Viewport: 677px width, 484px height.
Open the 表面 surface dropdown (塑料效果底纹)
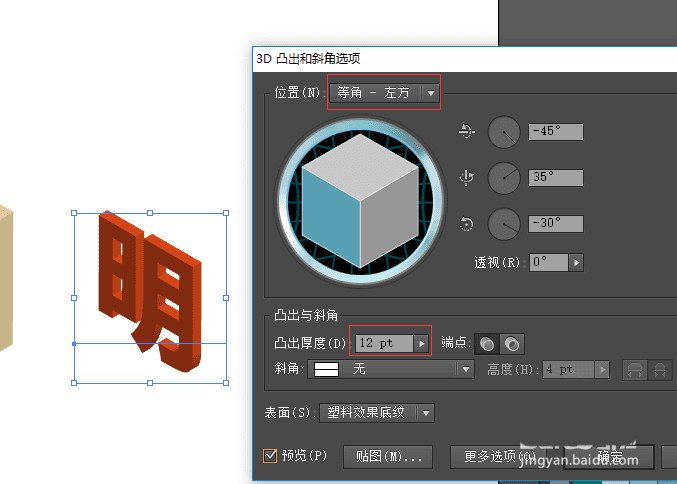pos(377,413)
